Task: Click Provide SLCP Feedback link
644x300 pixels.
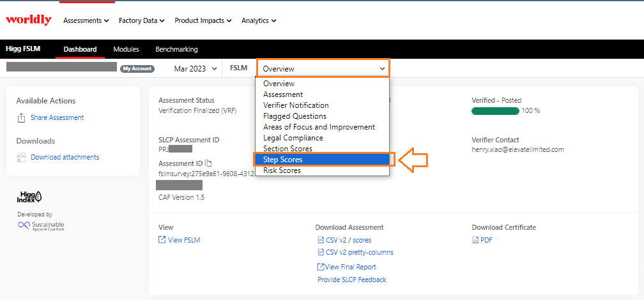Action: (352, 280)
